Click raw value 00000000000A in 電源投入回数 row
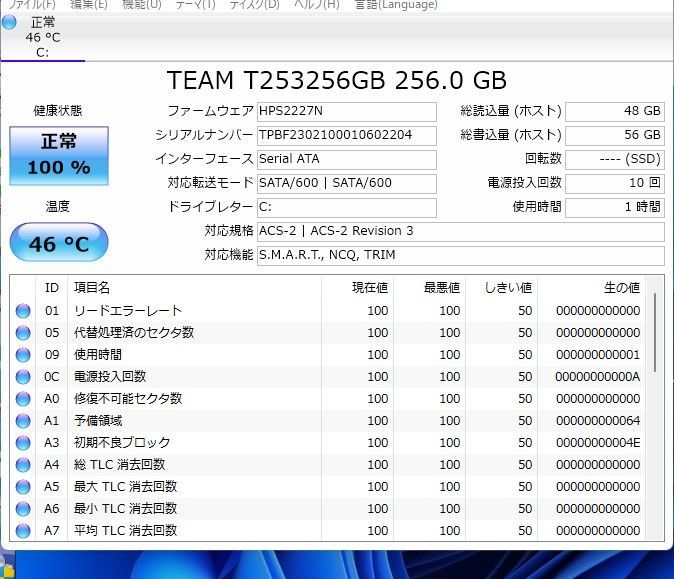 coord(598,377)
